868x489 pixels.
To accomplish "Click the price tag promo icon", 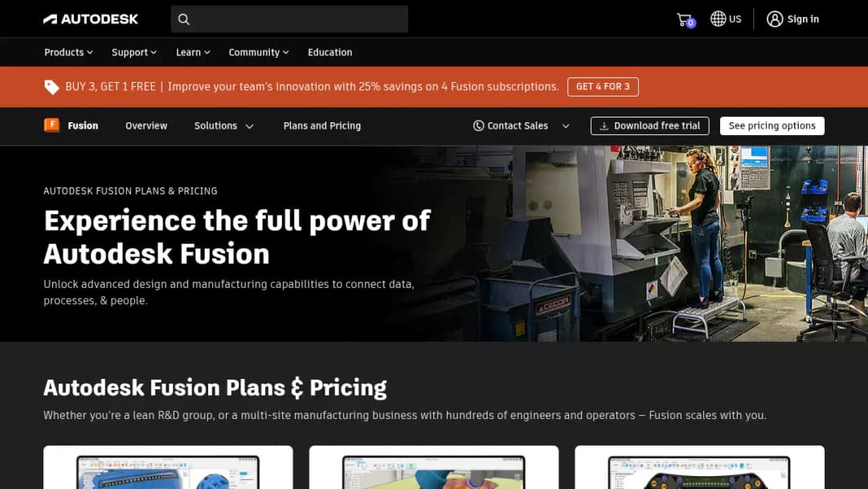I will coord(51,87).
